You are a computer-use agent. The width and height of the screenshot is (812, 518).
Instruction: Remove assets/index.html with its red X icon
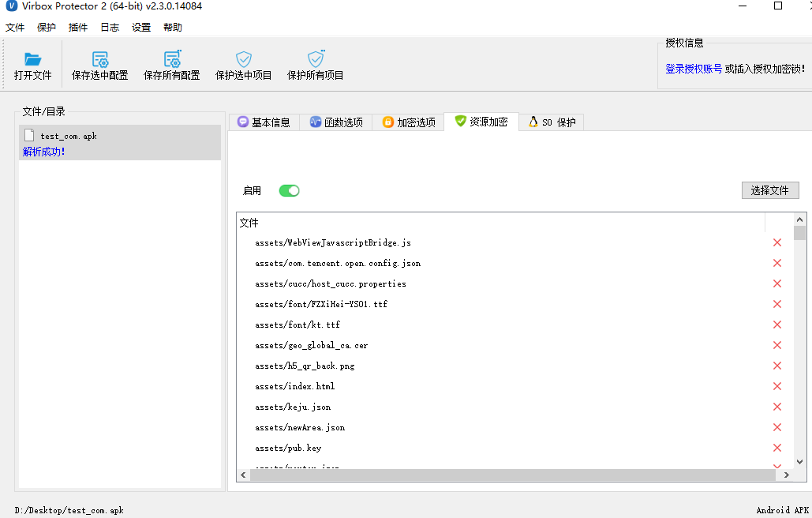tap(776, 385)
